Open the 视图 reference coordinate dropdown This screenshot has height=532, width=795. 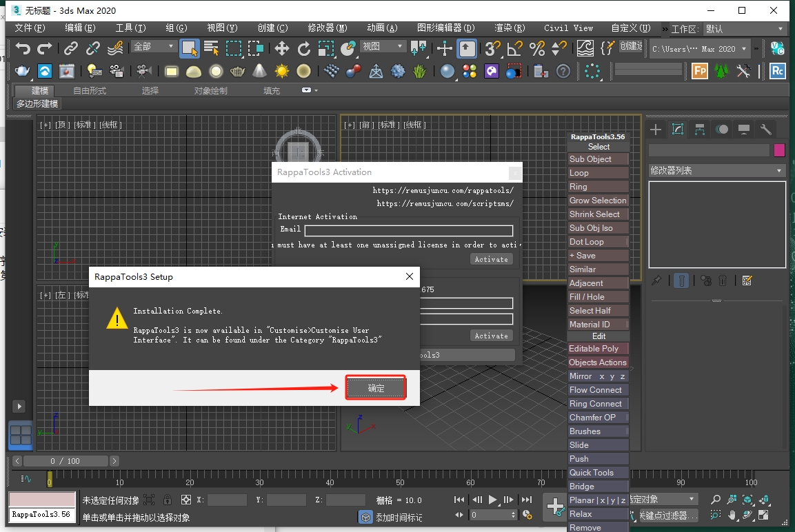[381, 48]
